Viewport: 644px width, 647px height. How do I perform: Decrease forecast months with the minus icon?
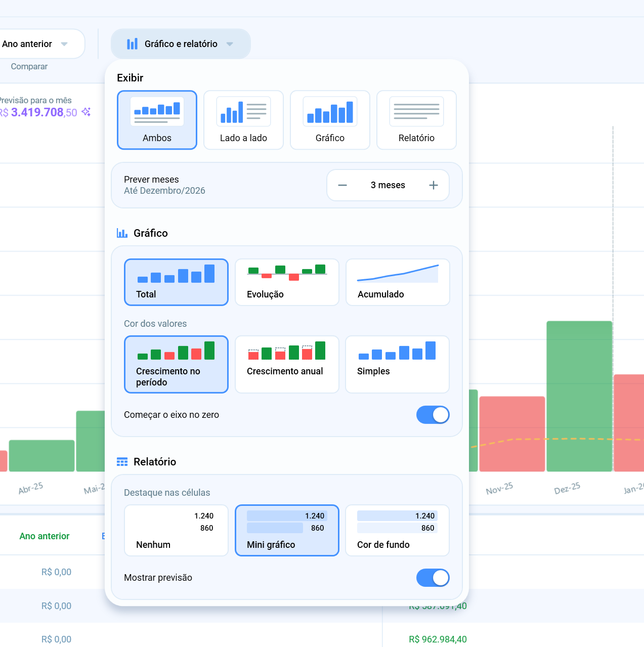pyautogui.click(x=342, y=185)
